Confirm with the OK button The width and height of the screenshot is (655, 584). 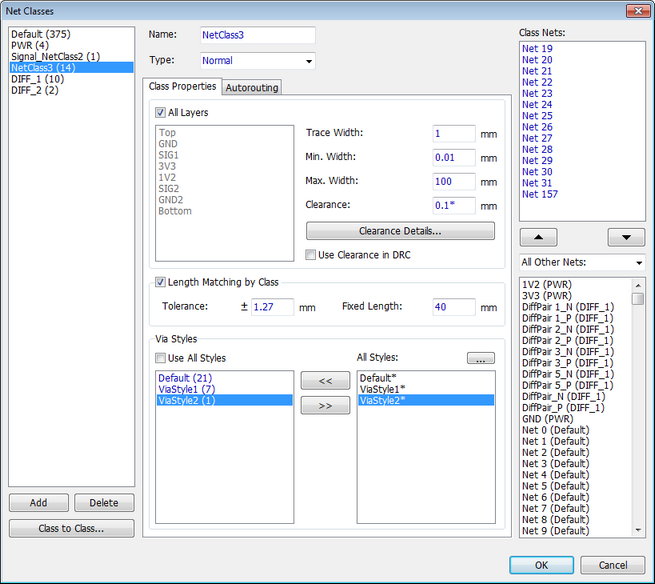click(x=541, y=565)
